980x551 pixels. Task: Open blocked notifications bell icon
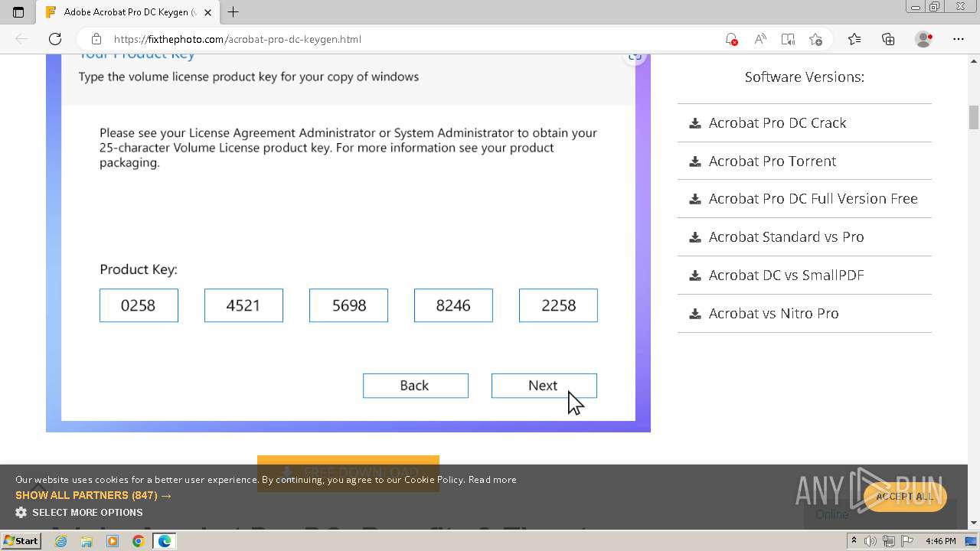click(731, 39)
